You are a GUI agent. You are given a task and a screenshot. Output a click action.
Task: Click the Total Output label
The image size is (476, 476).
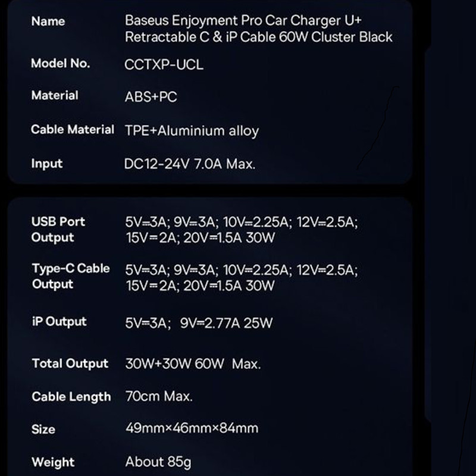[70, 364]
